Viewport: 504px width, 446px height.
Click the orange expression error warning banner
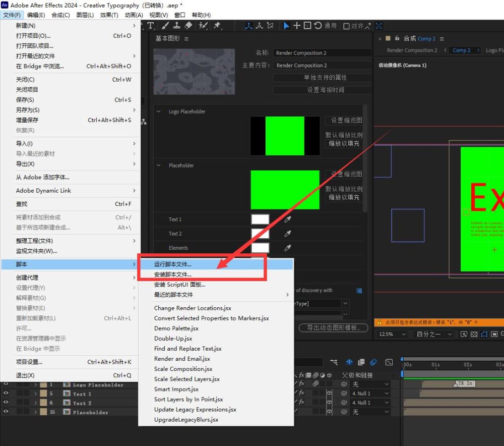click(x=439, y=322)
